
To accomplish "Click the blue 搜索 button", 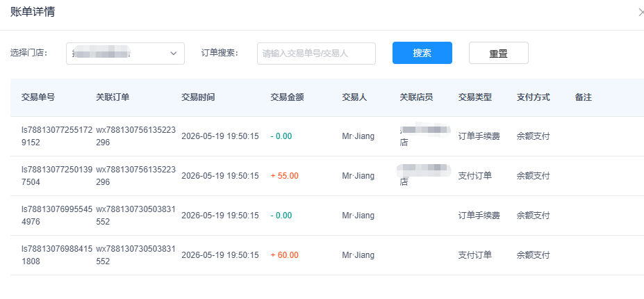I will [x=422, y=53].
